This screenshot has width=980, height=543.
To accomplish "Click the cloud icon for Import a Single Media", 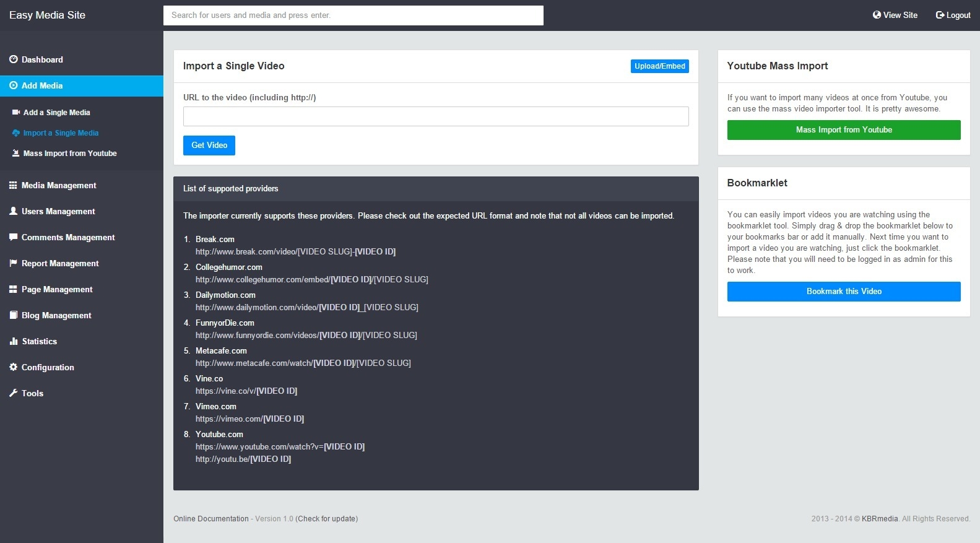I will click(x=16, y=132).
